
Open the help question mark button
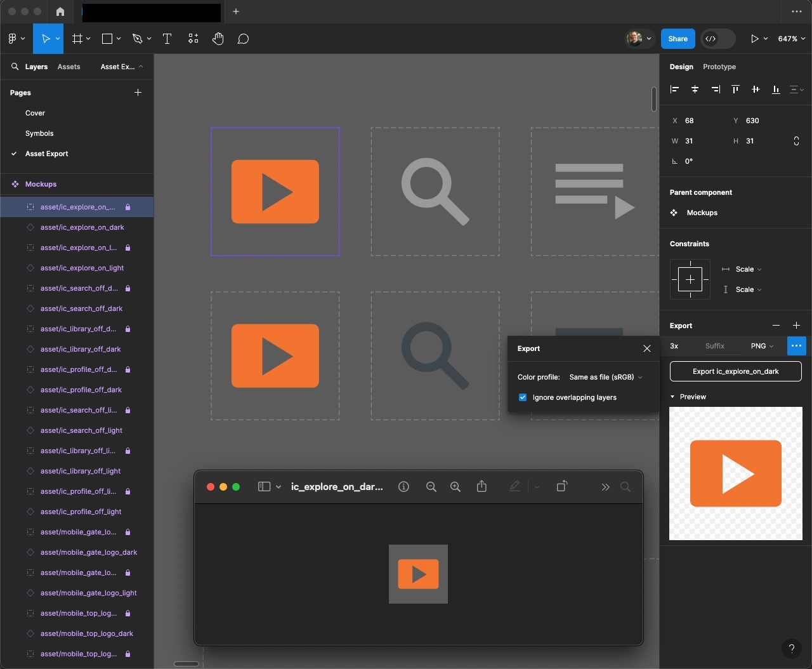click(x=791, y=648)
